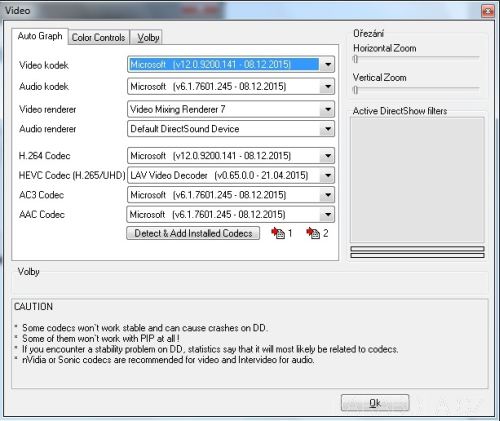Click the codec preset icon numbered 1
500x421 pixels.
click(278, 233)
